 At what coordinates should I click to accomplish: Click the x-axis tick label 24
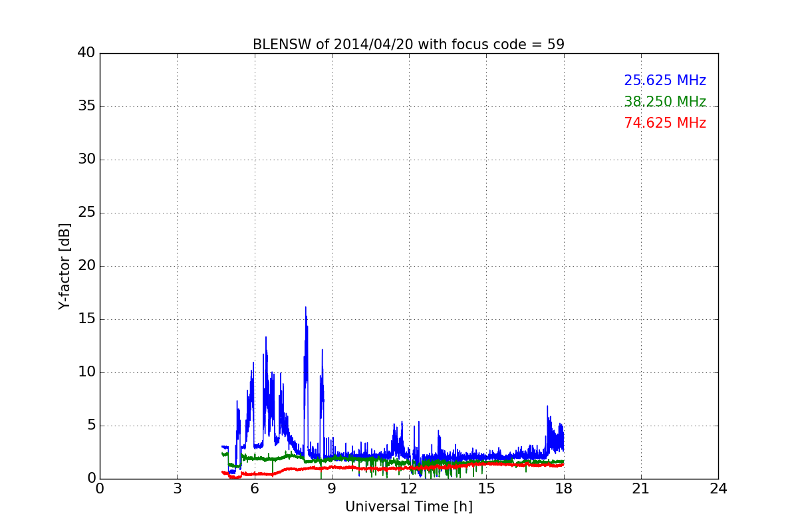click(718, 489)
